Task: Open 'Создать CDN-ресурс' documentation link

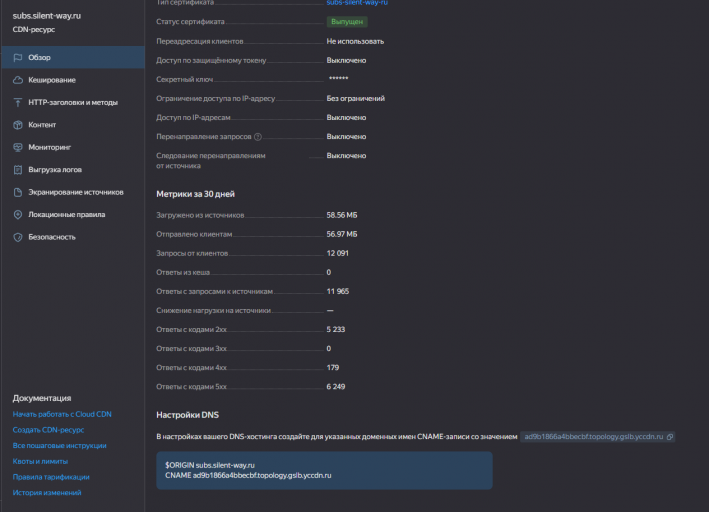Action: pos(48,430)
